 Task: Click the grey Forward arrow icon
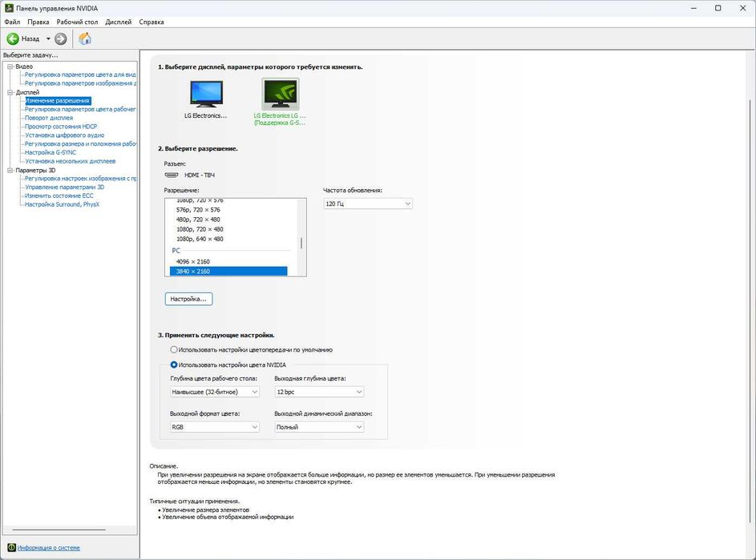(x=61, y=38)
